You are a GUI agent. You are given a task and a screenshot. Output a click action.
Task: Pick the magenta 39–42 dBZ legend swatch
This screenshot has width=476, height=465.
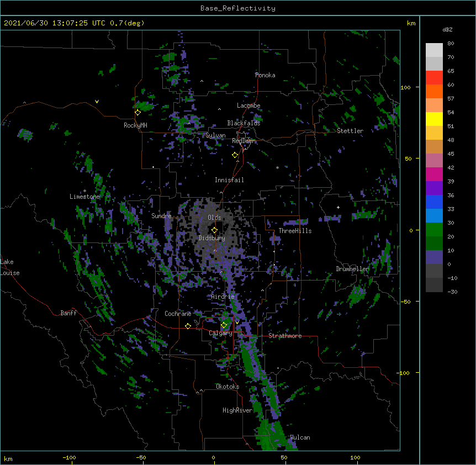pos(434,174)
